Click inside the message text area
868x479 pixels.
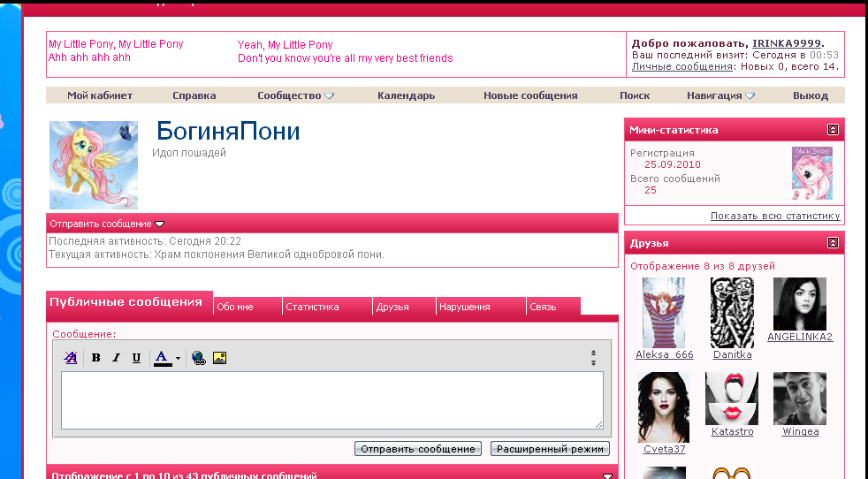click(332, 400)
